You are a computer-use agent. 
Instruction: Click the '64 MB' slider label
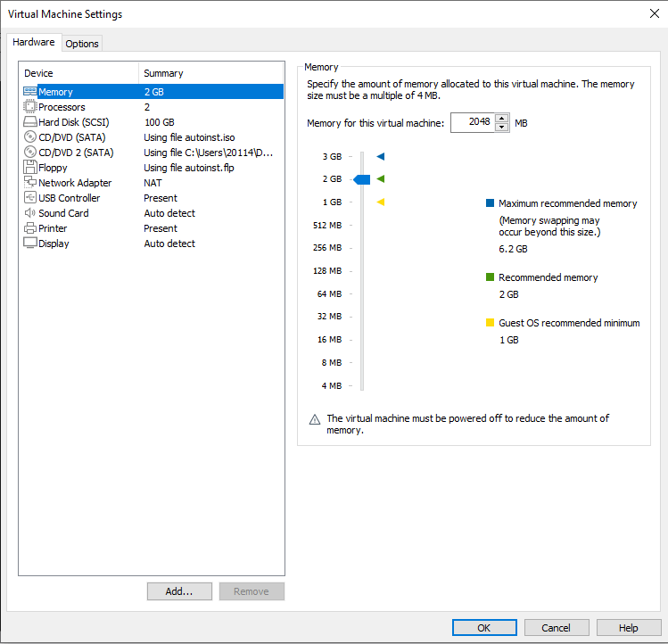329,293
